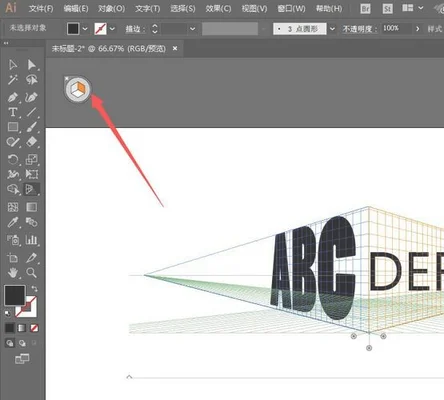
Task: Select the Magic Wand tool
Action: [x=13, y=80]
